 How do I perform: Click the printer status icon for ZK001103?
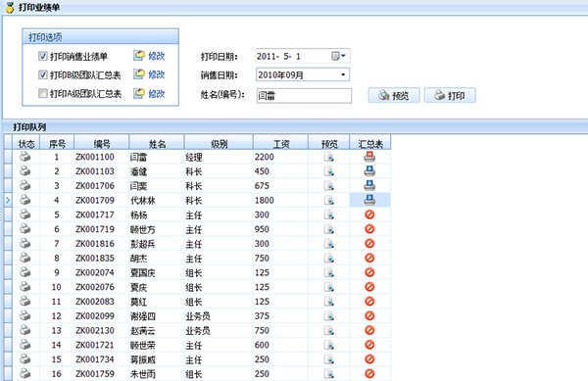25,170
